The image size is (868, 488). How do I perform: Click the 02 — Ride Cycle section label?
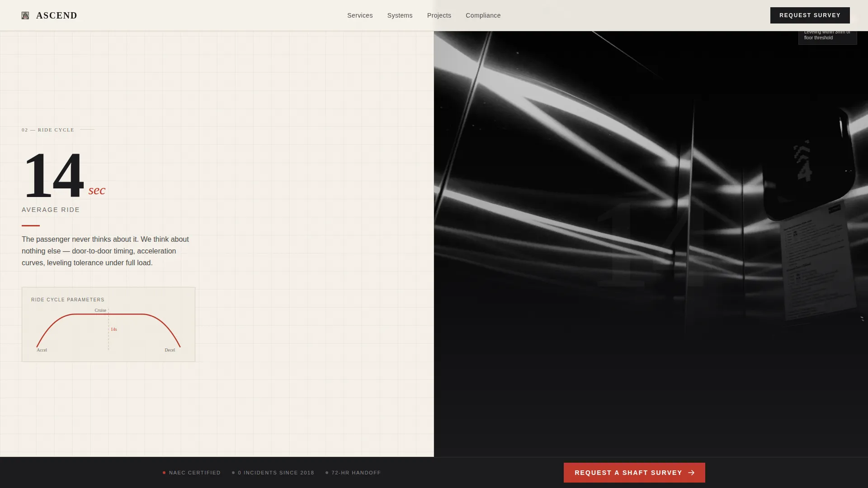(48, 130)
